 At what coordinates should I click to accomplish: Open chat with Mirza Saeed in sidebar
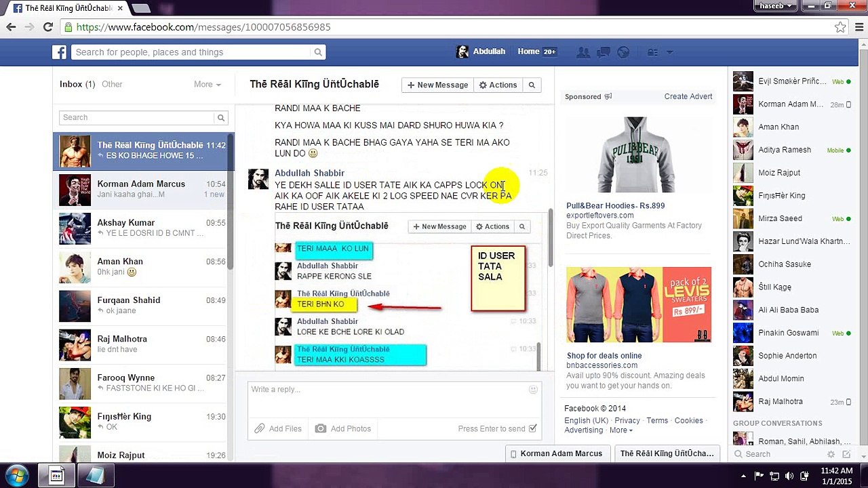[792, 218]
